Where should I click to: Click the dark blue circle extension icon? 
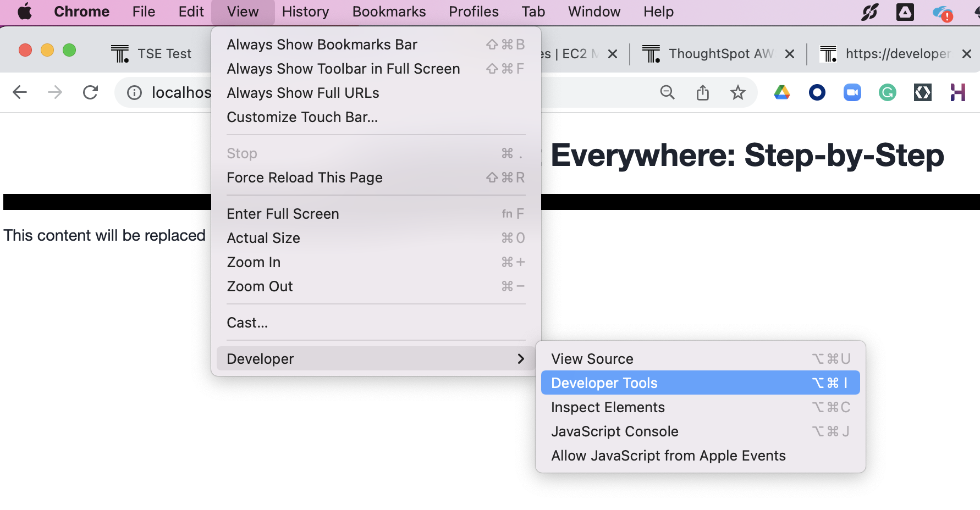point(817,92)
